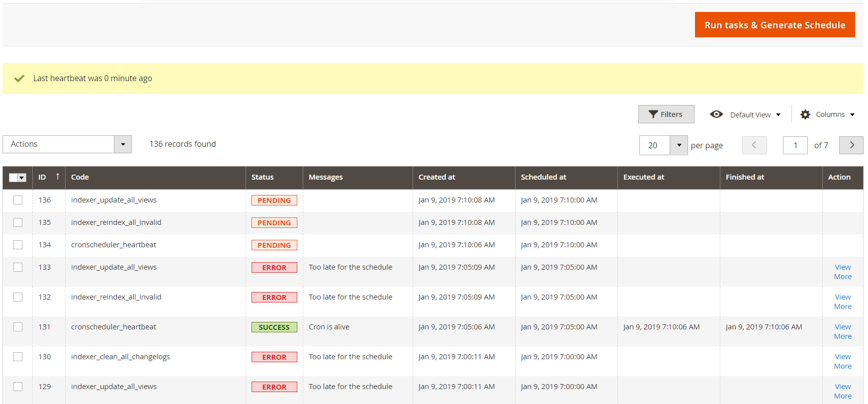
Task: Click the '136 records found' text
Action: [182, 144]
